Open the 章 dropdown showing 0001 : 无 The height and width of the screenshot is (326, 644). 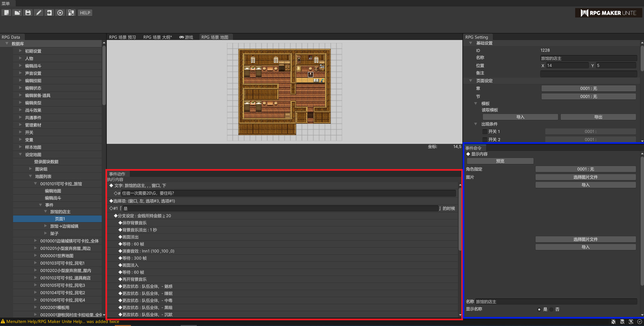click(588, 88)
